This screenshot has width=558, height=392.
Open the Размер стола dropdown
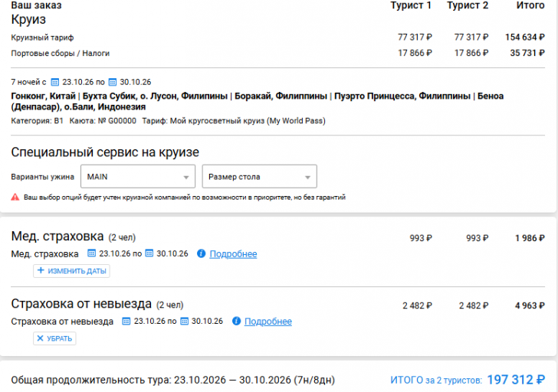pos(259,176)
